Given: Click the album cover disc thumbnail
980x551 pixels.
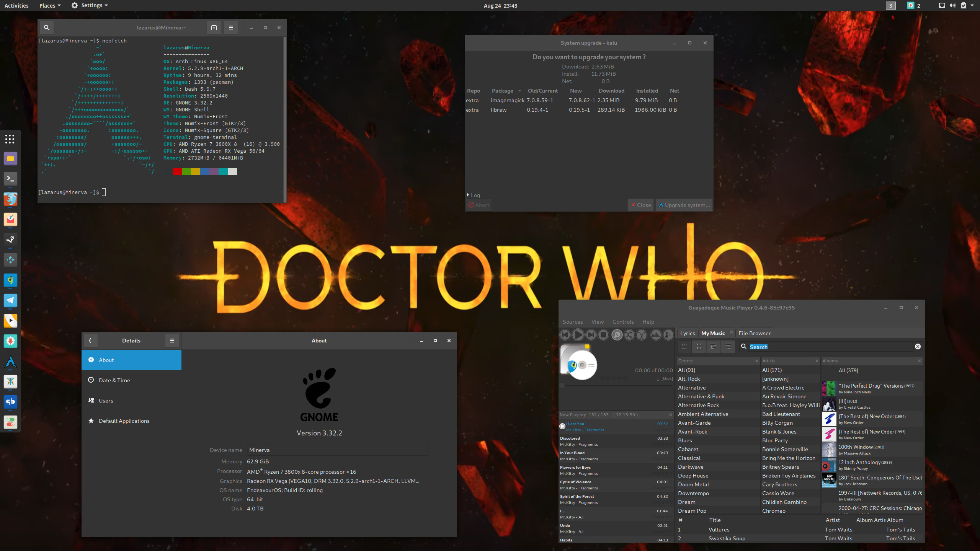Looking at the screenshot, I should pyautogui.click(x=578, y=362).
